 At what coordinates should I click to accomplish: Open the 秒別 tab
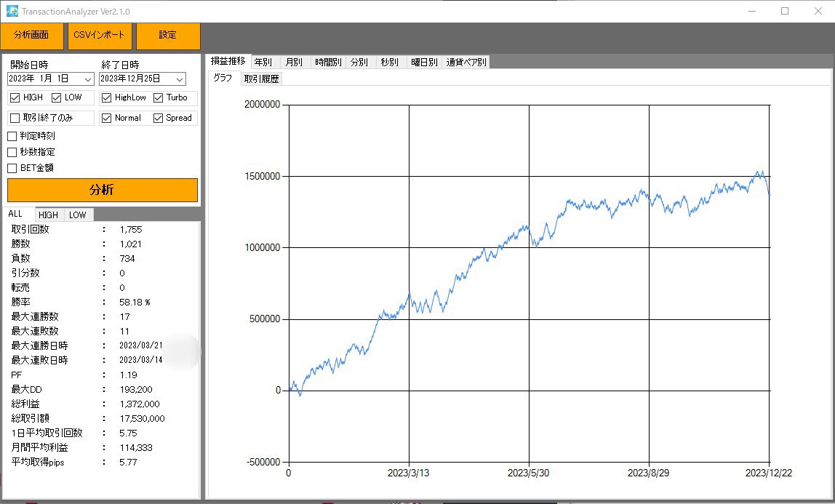[x=390, y=63]
